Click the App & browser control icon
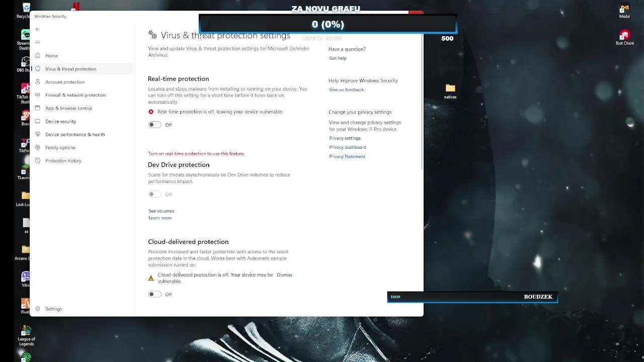This screenshot has width=644, height=362. pos(38,108)
